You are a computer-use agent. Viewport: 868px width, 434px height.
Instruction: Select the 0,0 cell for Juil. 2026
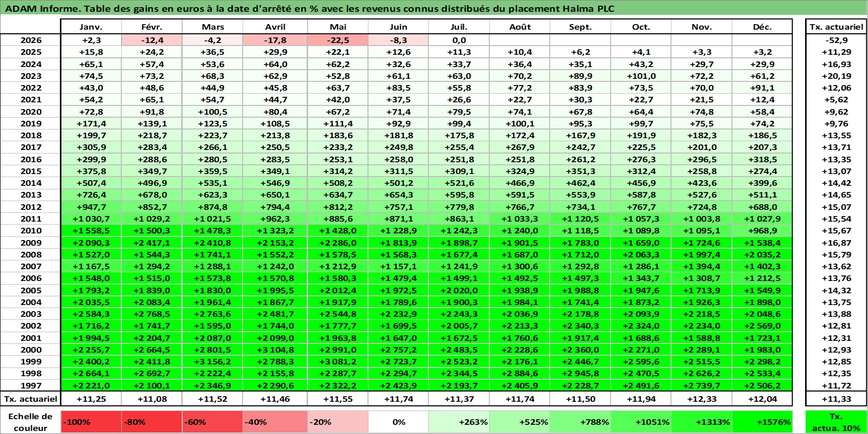459,40
